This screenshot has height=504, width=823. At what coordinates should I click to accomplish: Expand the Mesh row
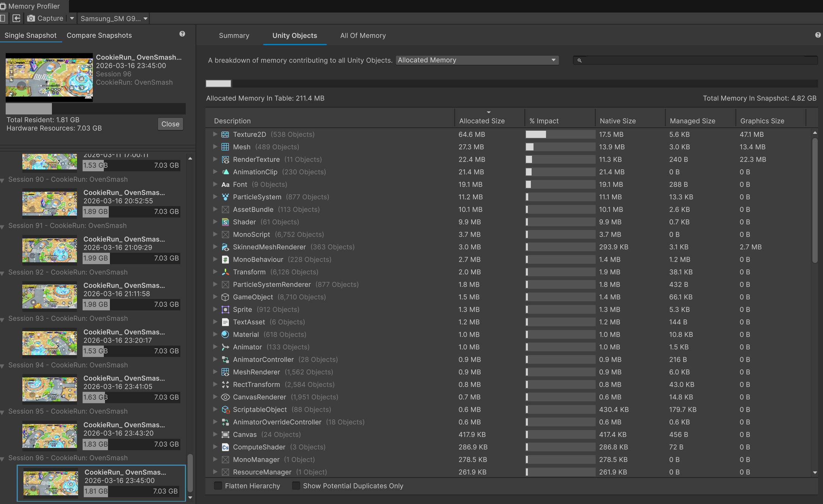pyautogui.click(x=215, y=147)
